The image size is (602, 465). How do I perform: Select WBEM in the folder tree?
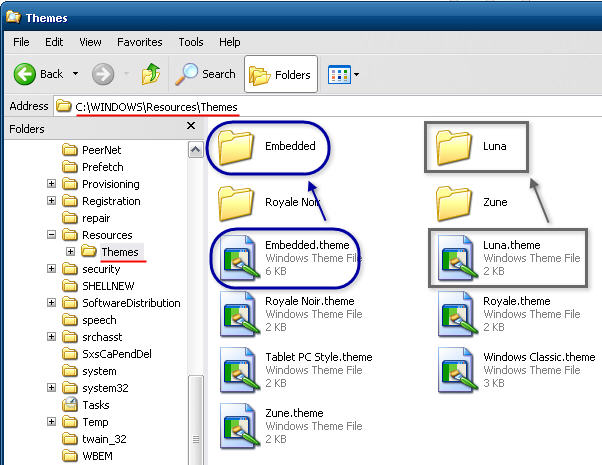coord(97,456)
